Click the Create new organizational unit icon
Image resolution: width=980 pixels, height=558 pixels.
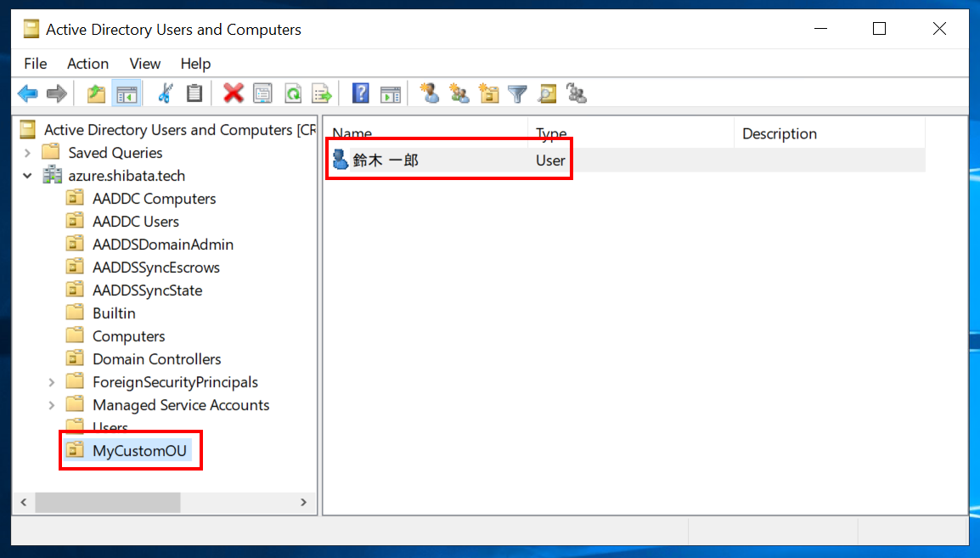coord(488,93)
